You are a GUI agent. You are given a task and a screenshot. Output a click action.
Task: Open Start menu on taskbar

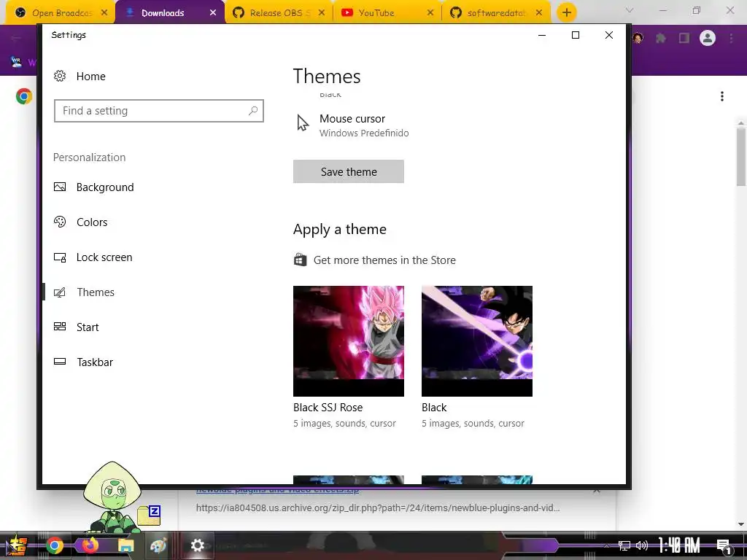click(x=16, y=545)
